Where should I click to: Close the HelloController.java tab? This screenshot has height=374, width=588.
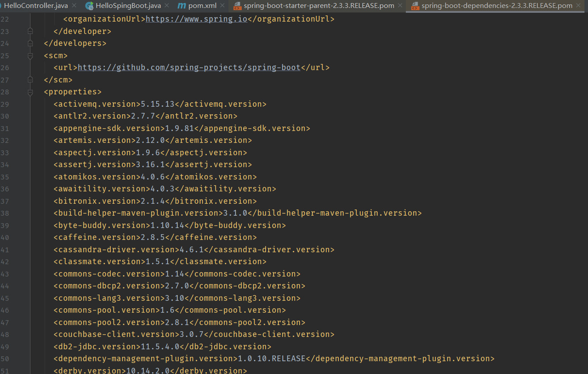[74, 6]
